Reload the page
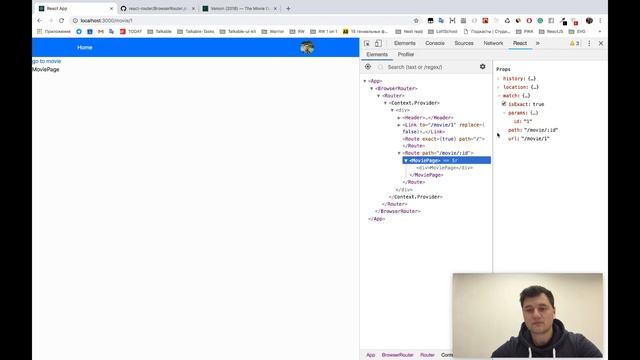 click(62, 20)
